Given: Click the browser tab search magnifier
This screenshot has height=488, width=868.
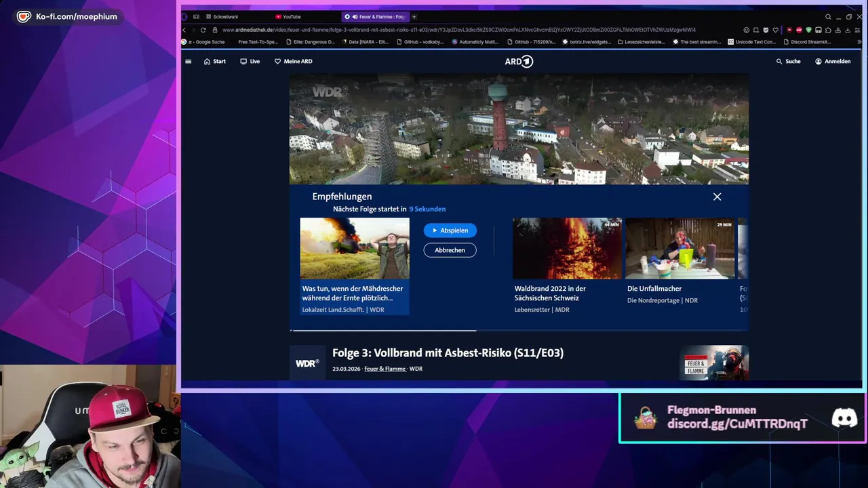Looking at the screenshot, I should click(828, 17).
